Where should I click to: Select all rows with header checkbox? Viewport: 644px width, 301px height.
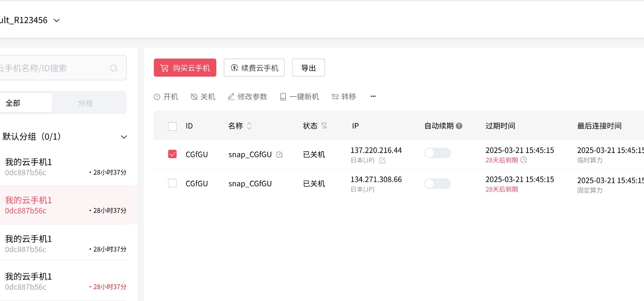(172, 126)
